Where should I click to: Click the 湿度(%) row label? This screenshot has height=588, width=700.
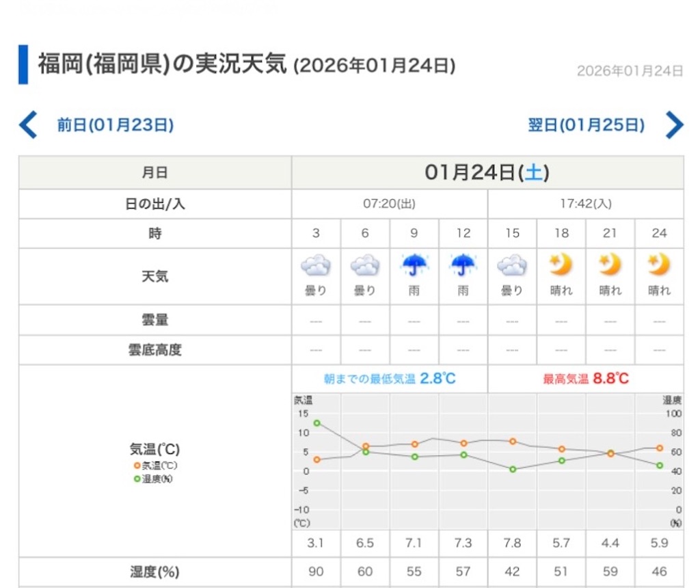coord(155,572)
